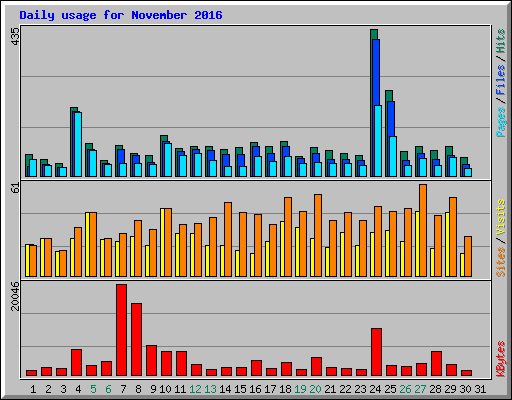Click day 24 on the x-axis
Viewport: 512px width, 400px height.
tap(375, 389)
